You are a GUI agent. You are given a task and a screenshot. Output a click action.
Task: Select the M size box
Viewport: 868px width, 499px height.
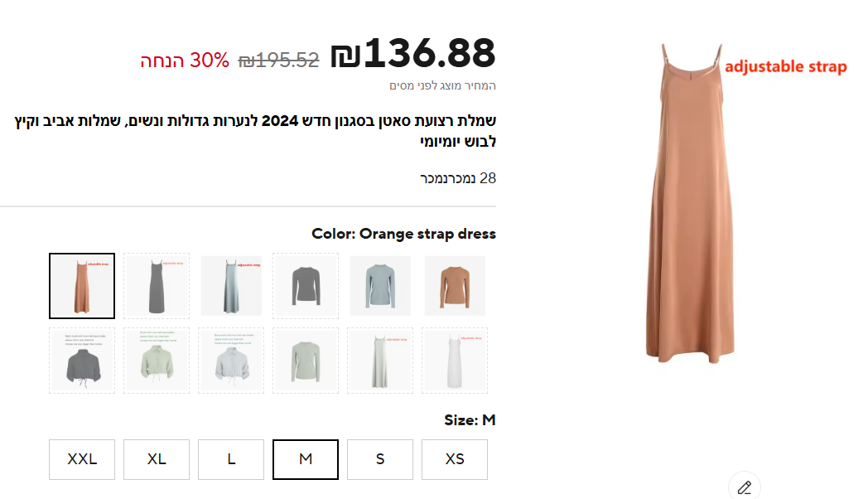click(306, 459)
